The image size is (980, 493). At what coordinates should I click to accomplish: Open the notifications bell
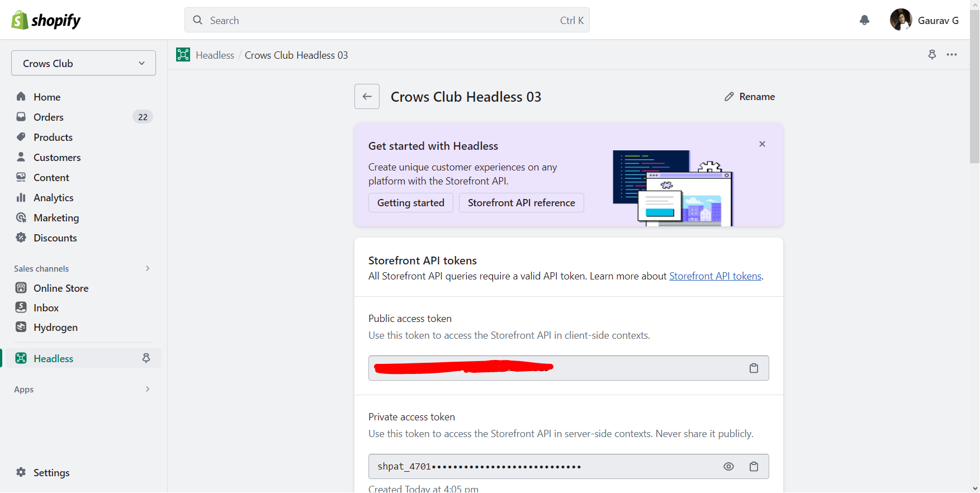[x=864, y=20]
